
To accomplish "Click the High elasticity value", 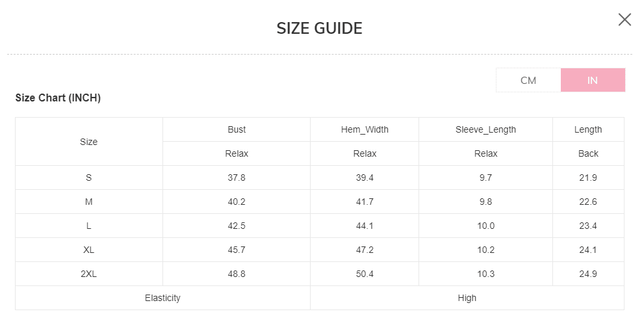I will (x=467, y=298).
